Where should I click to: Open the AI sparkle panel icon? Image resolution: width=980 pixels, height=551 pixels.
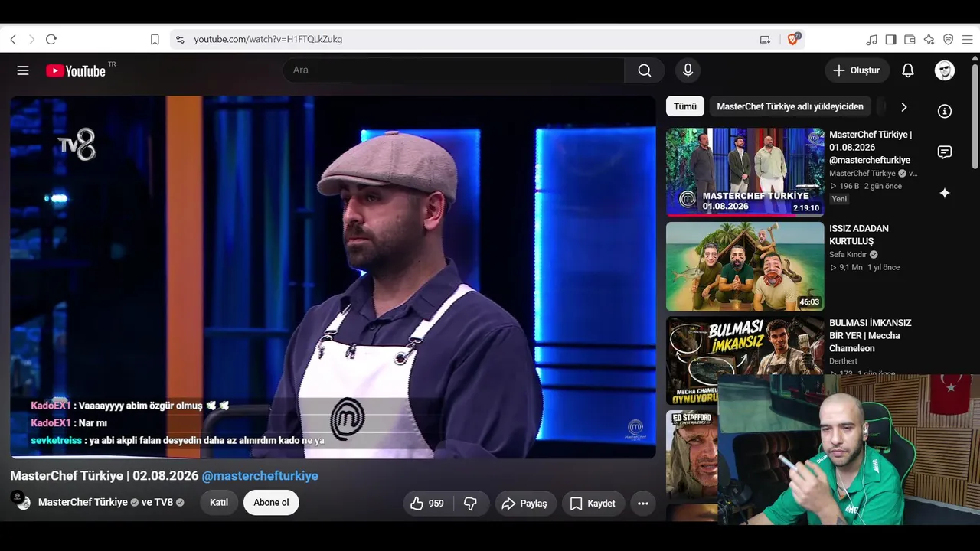(945, 193)
